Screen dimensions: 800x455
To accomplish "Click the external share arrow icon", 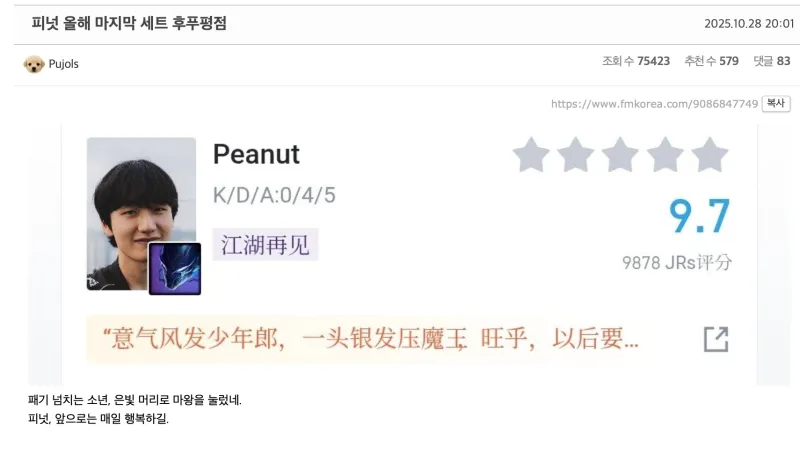I will tap(716, 339).
